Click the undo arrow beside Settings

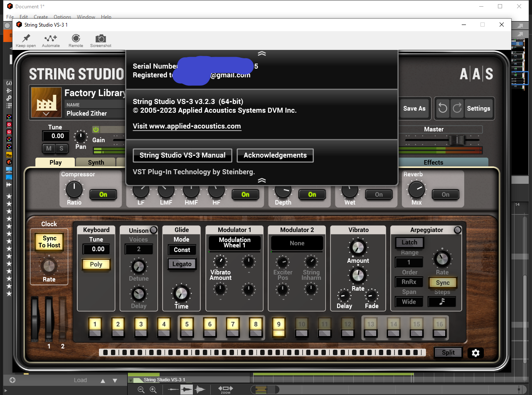point(443,109)
